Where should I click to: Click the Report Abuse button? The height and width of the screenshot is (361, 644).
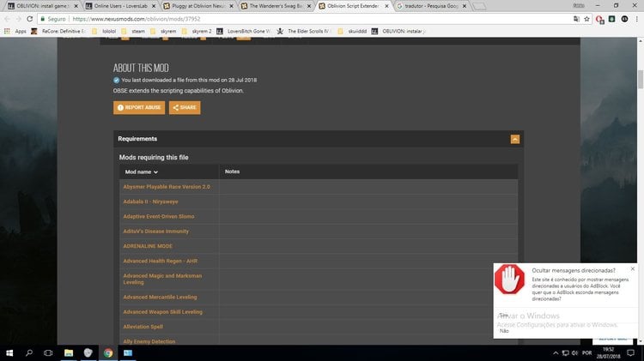pyautogui.click(x=139, y=107)
